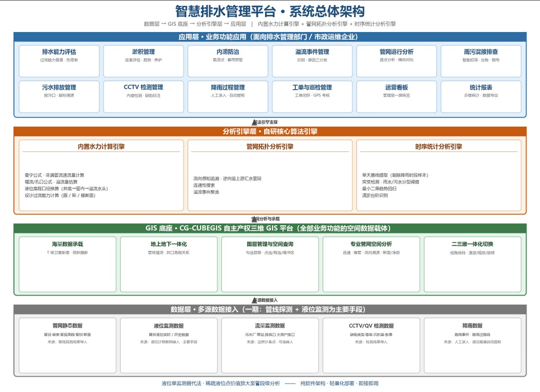Click the 堰流/孔口公式·溢流量估算 line
Image resolution: width=540 pixels, height=392 pixels.
pos(51,182)
